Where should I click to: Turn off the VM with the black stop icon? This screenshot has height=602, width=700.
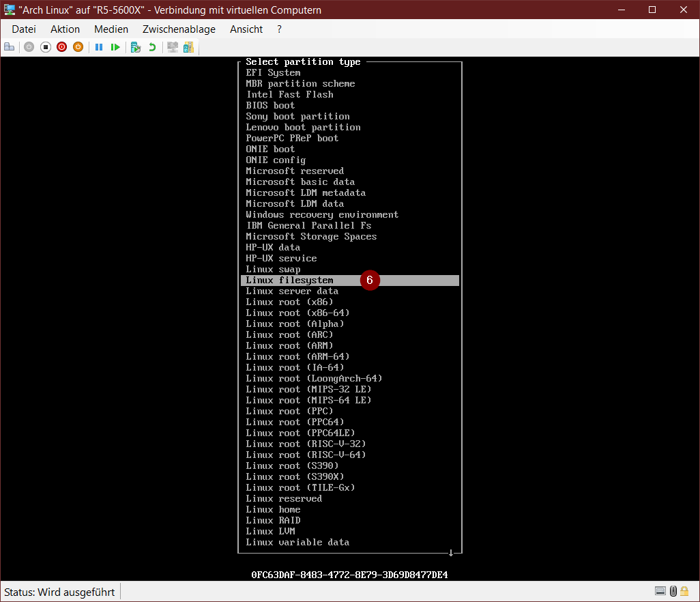coord(46,47)
